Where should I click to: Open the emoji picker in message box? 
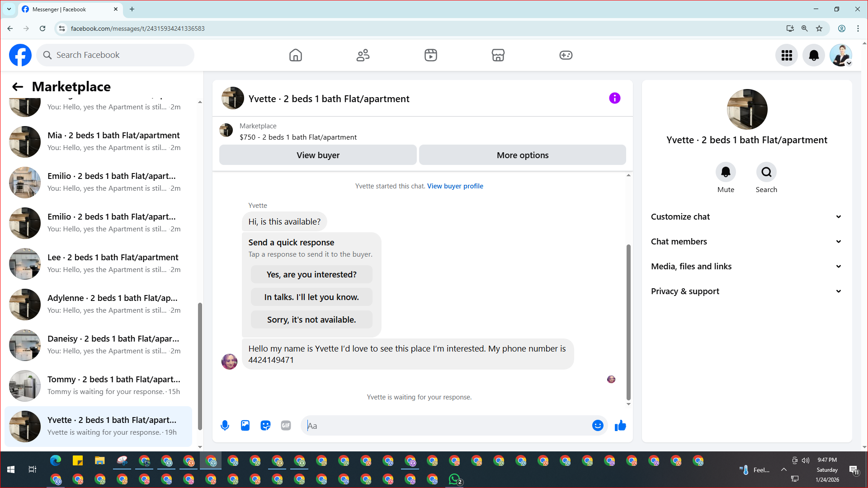tap(598, 425)
